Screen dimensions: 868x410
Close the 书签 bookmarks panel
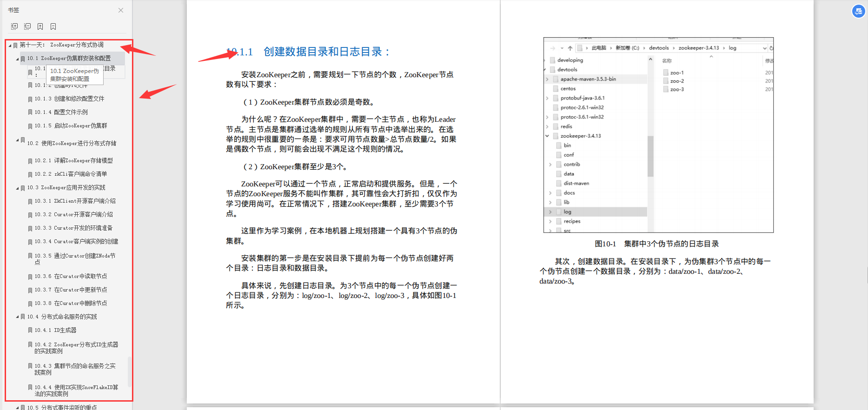pos(121,10)
